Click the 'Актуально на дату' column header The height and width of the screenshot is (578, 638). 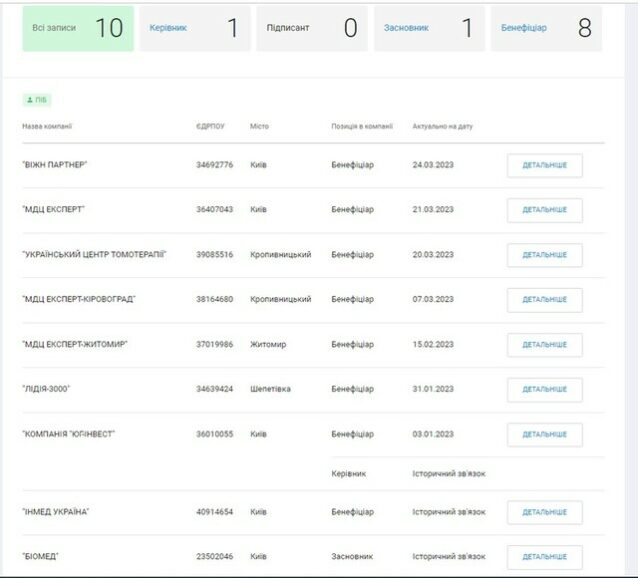point(443,126)
